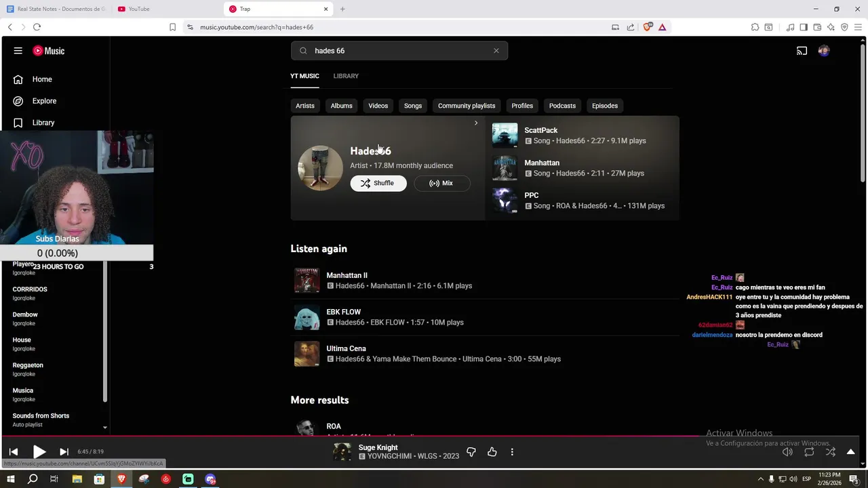Like the current song Suge Knight
Image resolution: width=868 pixels, height=488 pixels.
(x=492, y=451)
